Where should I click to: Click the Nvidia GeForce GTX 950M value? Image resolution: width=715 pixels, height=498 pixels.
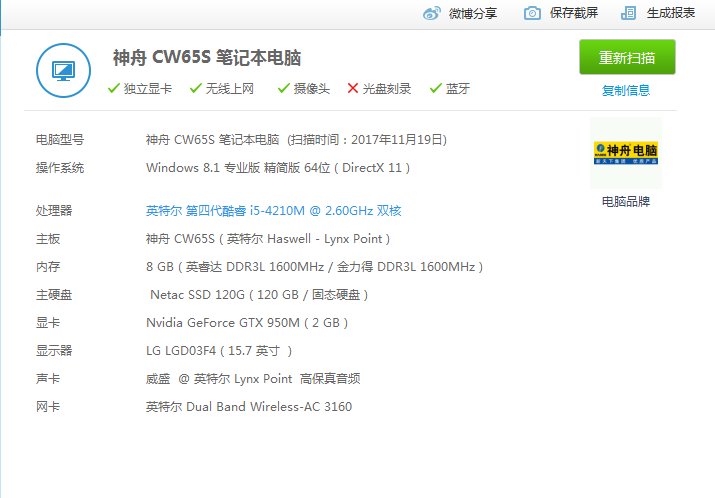click(x=247, y=323)
